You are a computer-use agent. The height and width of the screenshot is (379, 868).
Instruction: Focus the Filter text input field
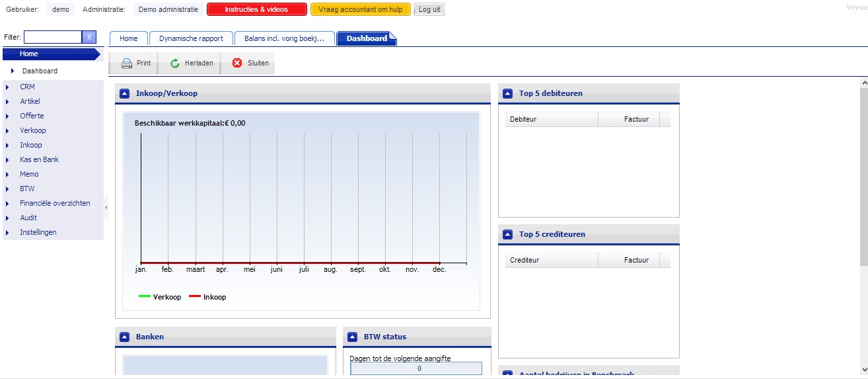(x=53, y=37)
